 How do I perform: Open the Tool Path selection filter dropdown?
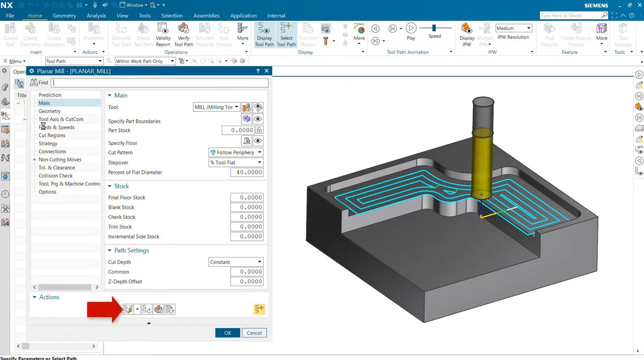click(x=74, y=61)
